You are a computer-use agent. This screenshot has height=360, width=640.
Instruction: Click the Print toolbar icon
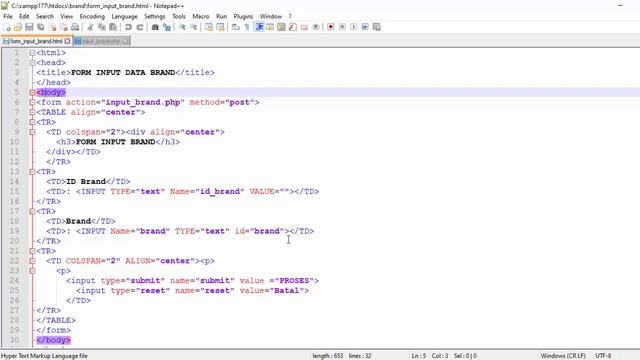(x=75, y=27)
